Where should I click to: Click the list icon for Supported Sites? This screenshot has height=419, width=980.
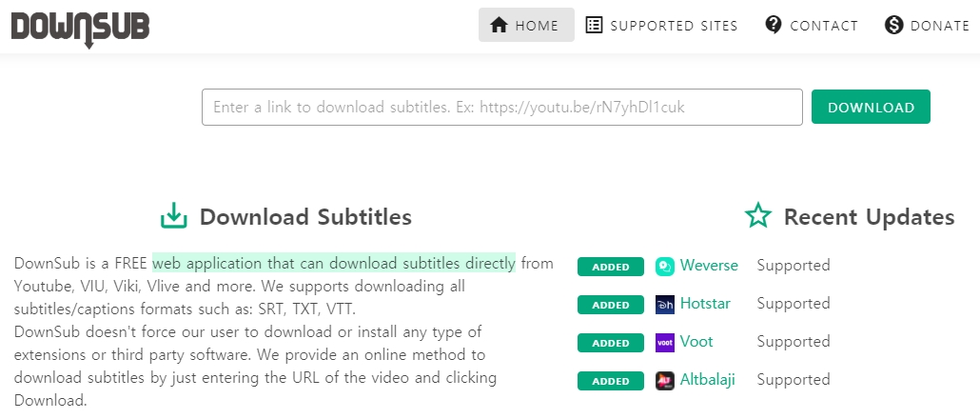(594, 25)
